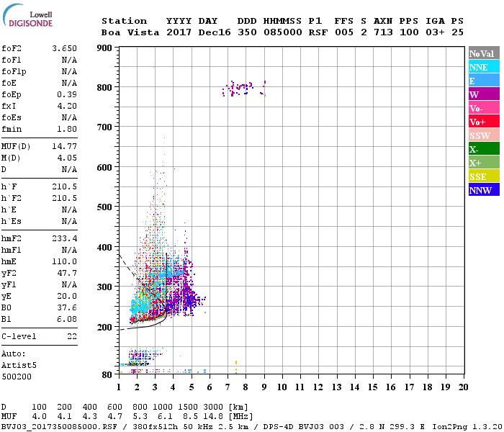Screen dimensions: 504x432
Task: Select the Vo+ red legend swatch
Action: [483, 122]
